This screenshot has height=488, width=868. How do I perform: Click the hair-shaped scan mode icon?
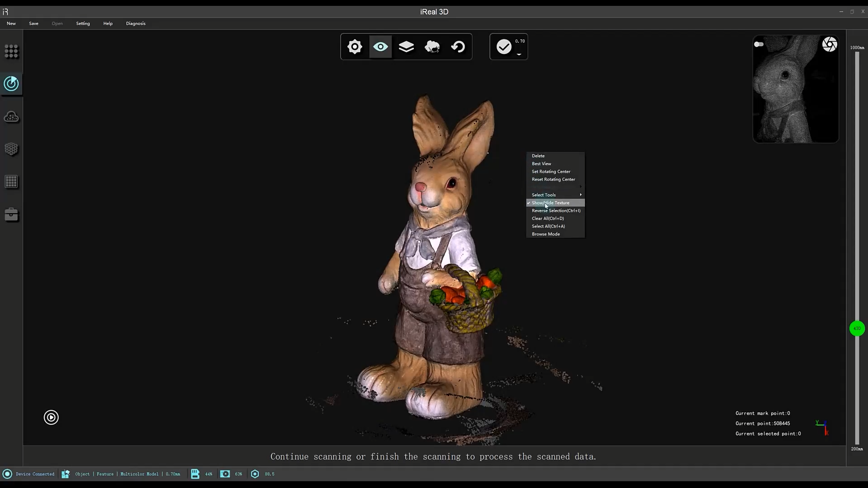coord(432,47)
